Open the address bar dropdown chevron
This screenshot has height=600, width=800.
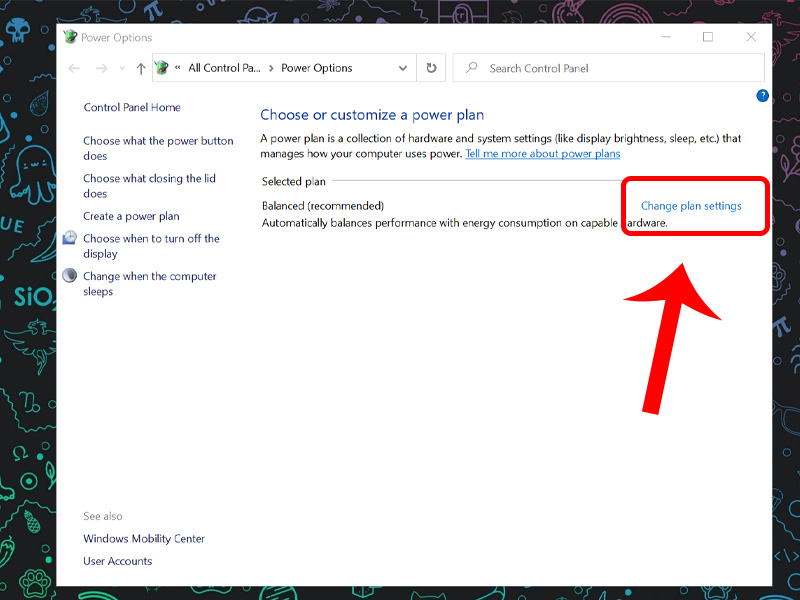(x=404, y=68)
